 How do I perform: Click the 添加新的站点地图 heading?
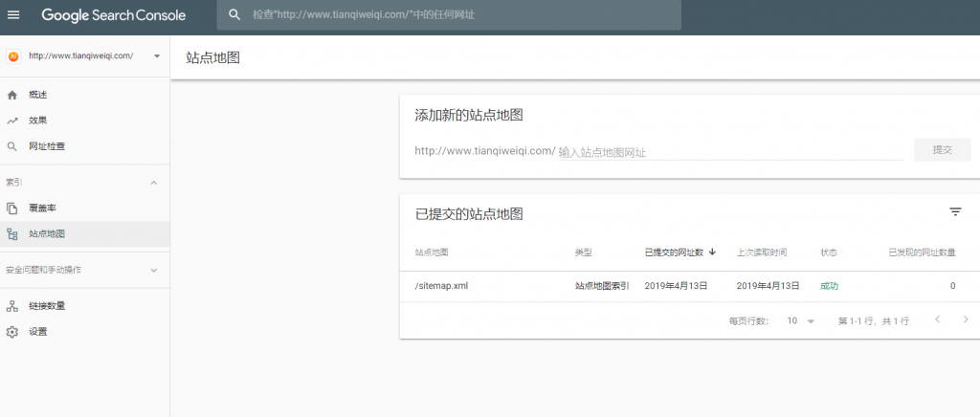coord(469,115)
